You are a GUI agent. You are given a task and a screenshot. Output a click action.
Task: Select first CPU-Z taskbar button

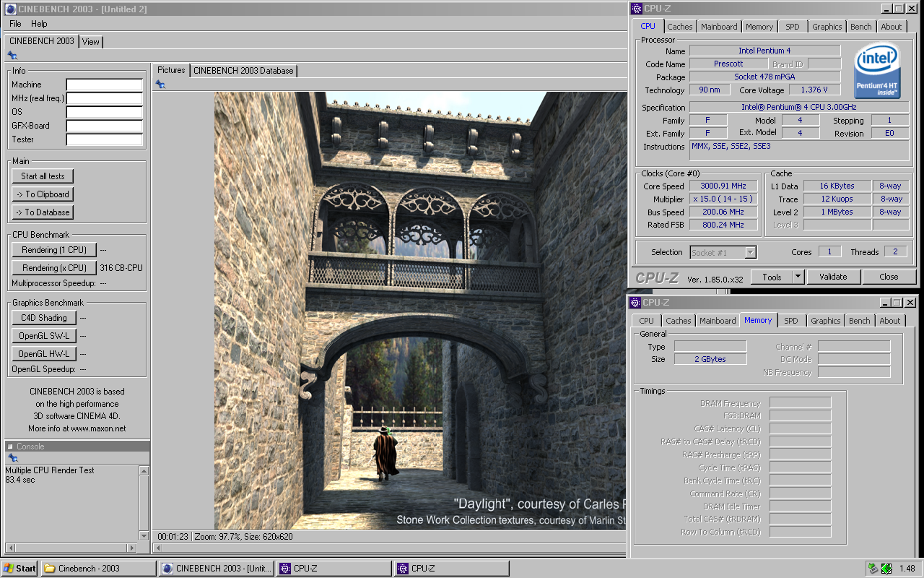[334, 569]
